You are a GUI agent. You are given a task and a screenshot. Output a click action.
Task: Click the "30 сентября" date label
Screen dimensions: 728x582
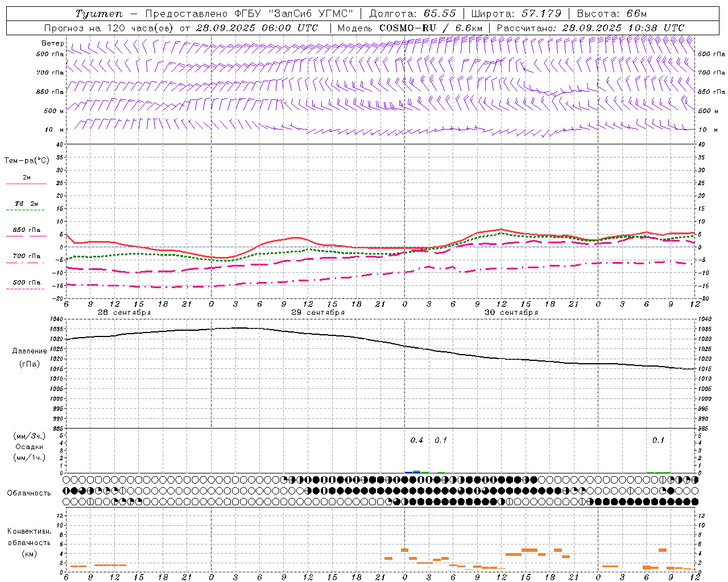511,313
